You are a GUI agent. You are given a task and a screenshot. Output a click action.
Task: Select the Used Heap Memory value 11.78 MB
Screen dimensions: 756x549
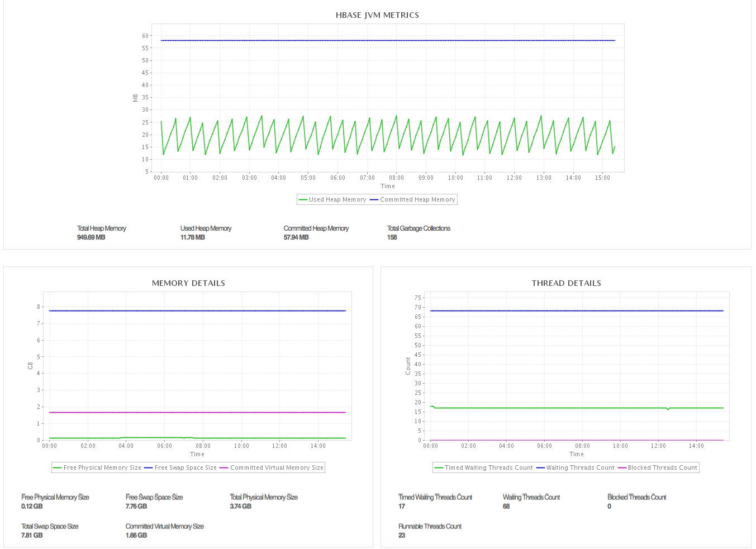(x=193, y=237)
